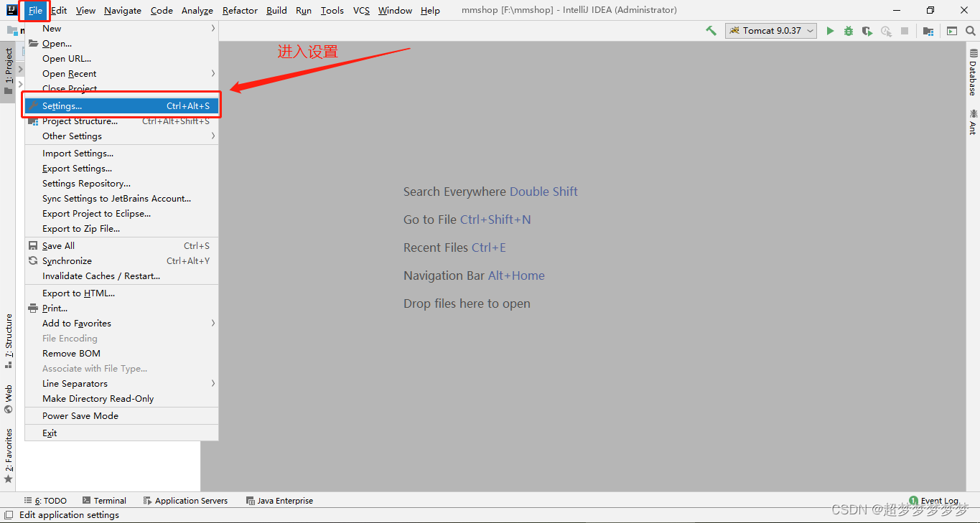Open the Code menu
This screenshot has height=523, width=980.
pos(162,10)
